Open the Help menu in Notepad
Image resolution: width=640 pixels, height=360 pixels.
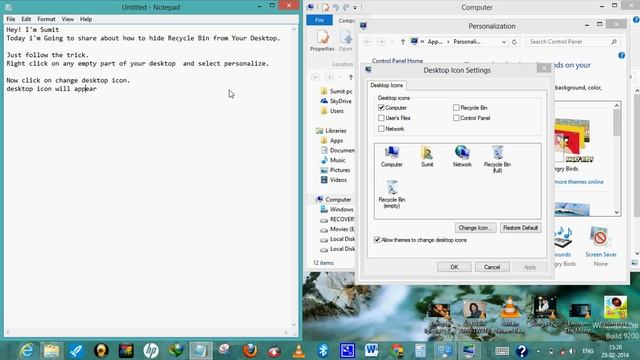click(86, 19)
